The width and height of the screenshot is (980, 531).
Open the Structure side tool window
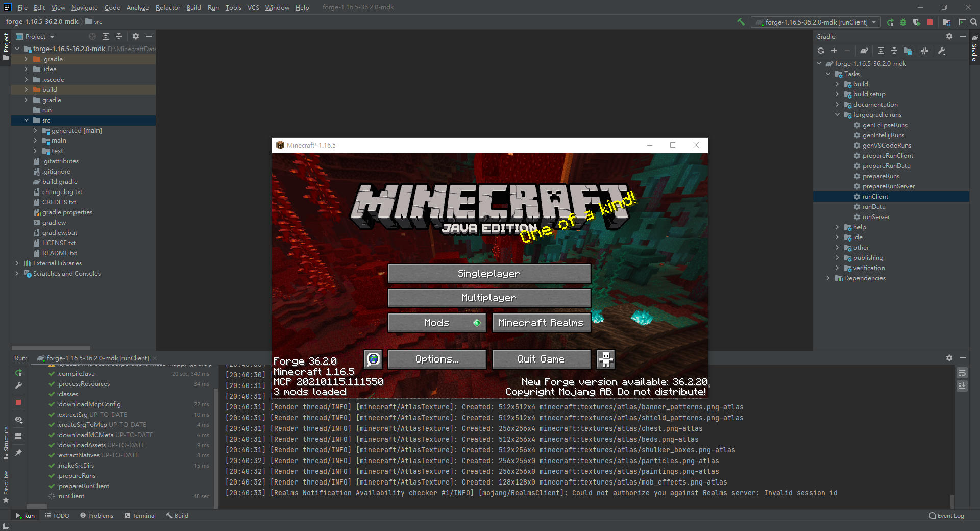pos(6,442)
